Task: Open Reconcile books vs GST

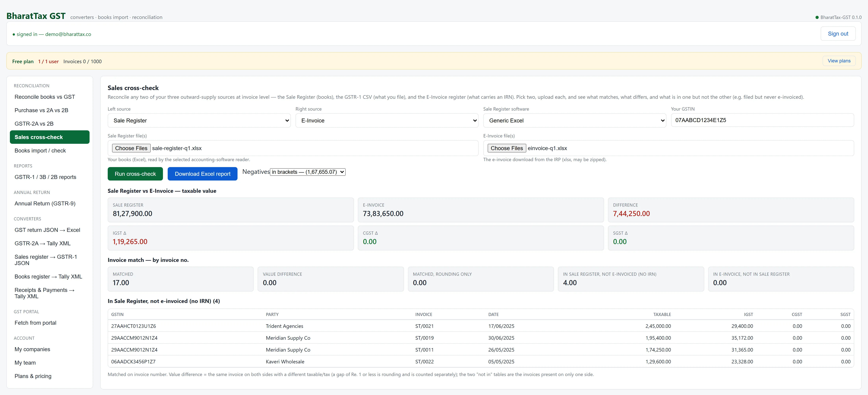Action: click(50, 97)
